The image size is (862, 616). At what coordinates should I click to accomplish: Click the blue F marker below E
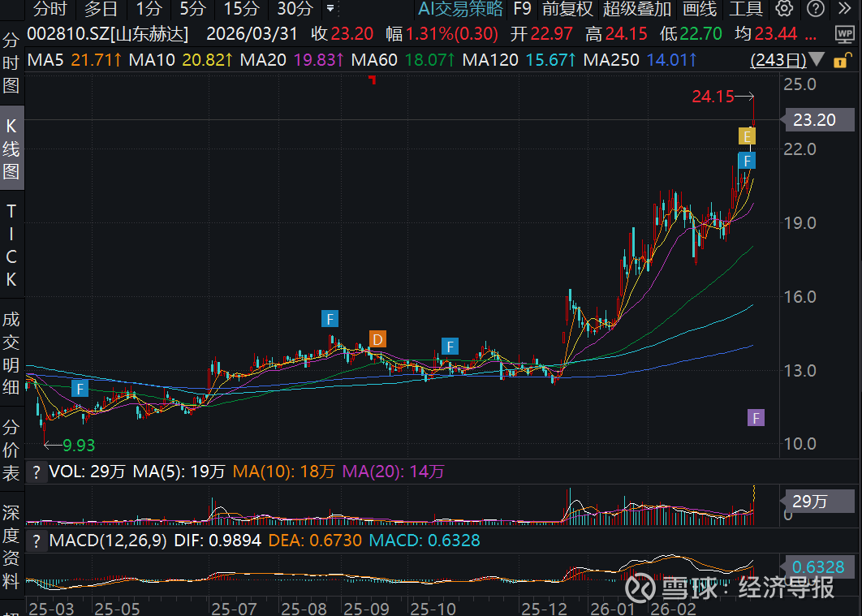pyautogui.click(x=747, y=161)
